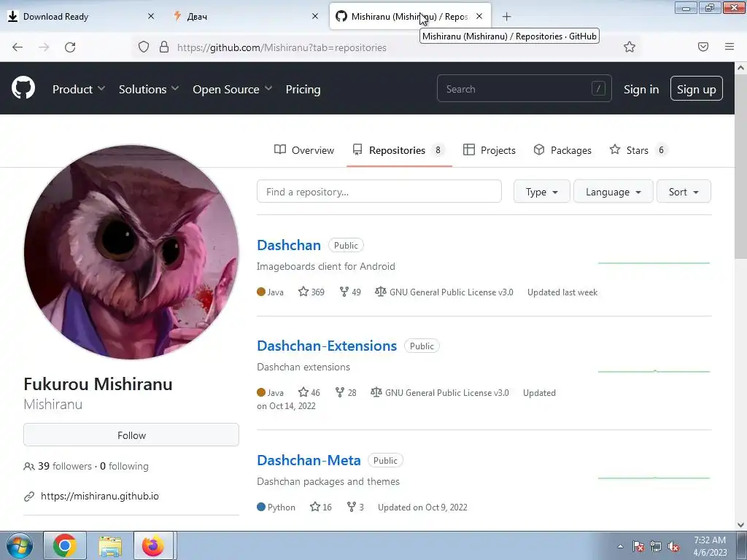747x560 pixels.
Task: Click the Sign in link
Action: [641, 89]
